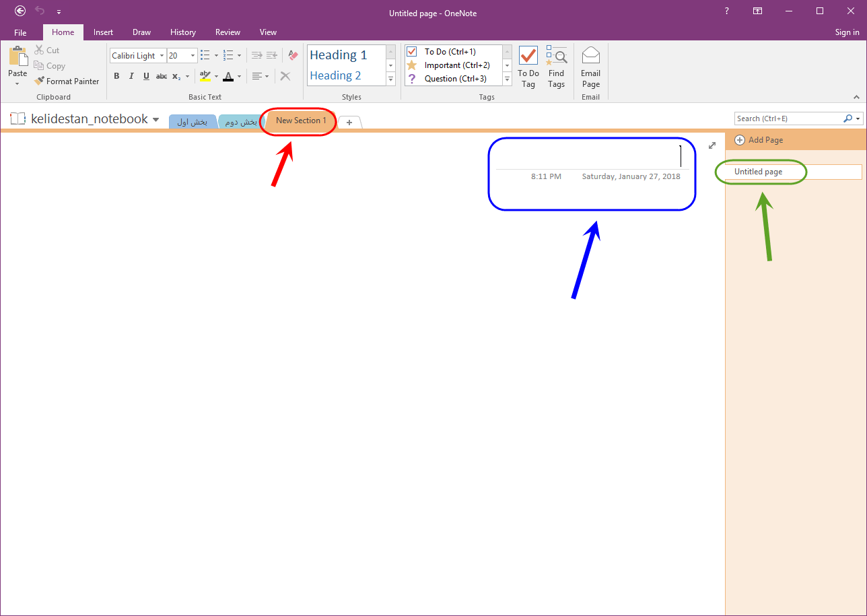Apply black font color
Viewport: 867px width, 616px height.
tap(228, 76)
